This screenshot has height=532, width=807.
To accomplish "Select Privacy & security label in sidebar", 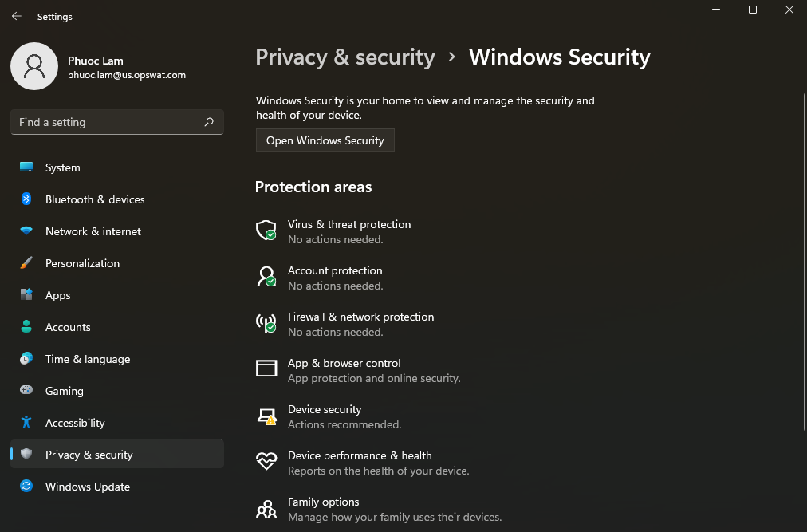I will 89,455.
